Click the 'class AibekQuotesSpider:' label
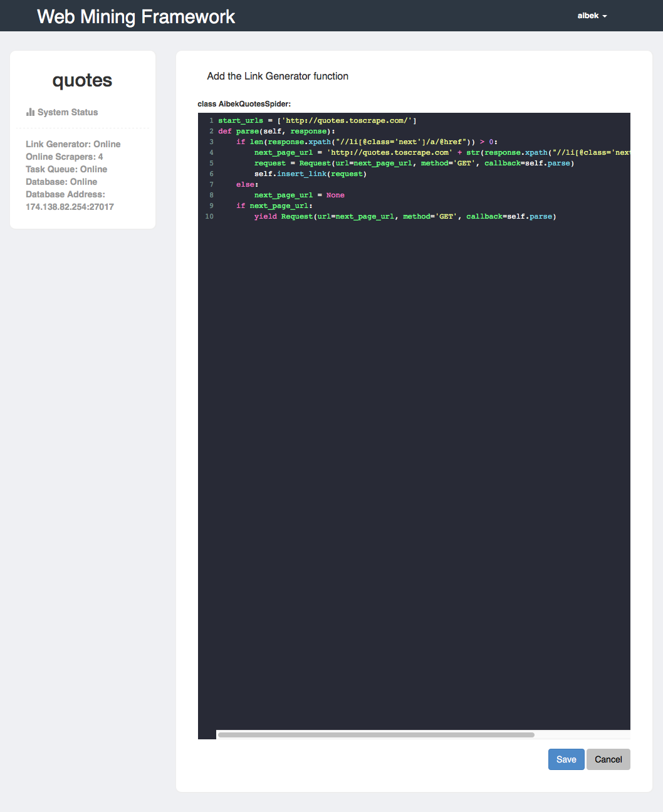The image size is (663, 812). (244, 104)
